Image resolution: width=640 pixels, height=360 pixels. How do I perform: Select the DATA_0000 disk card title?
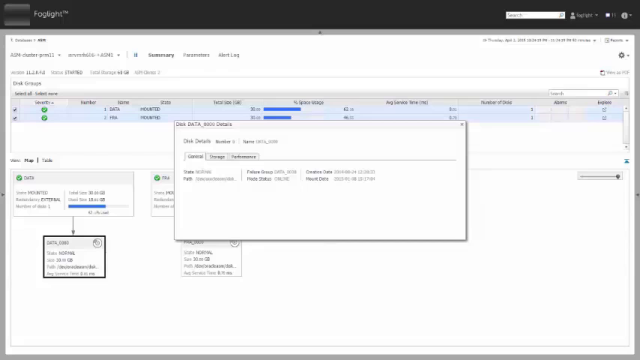[x=58, y=243]
